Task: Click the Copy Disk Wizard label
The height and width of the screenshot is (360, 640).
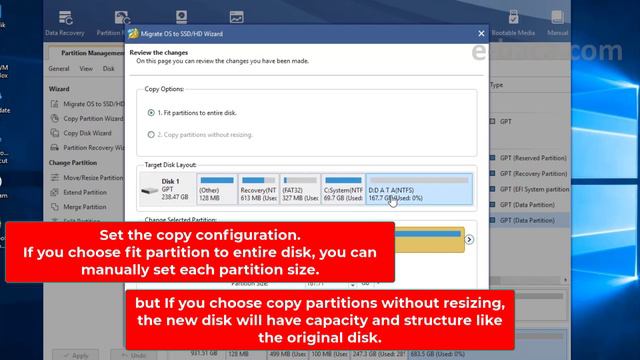Action: pyautogui.click(x=87, y=133)
